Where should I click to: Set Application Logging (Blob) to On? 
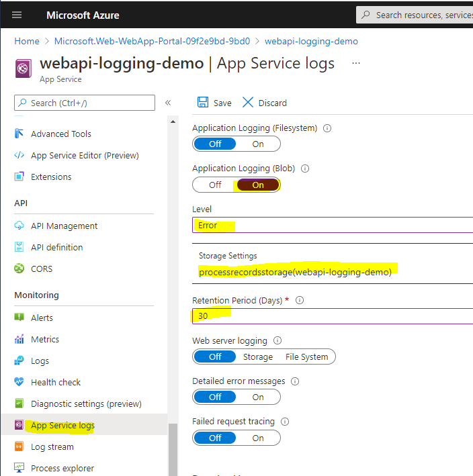click(258, 185)
